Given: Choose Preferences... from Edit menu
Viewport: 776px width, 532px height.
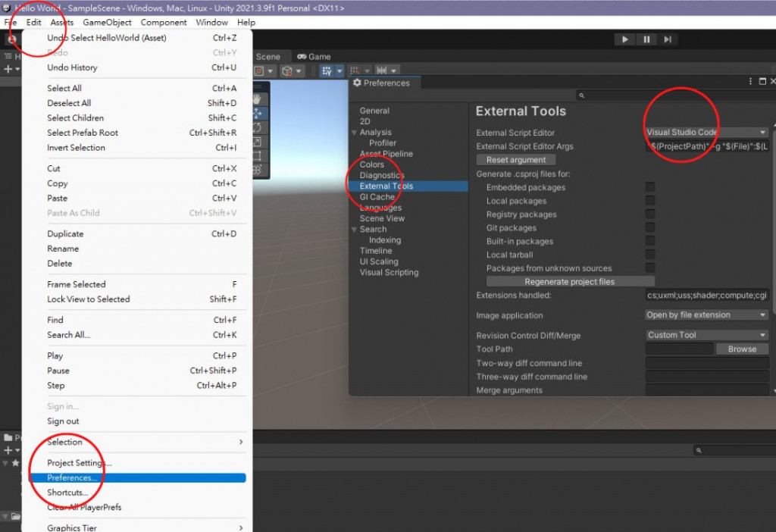Looking at the screenshot, I should click(138, 477).
